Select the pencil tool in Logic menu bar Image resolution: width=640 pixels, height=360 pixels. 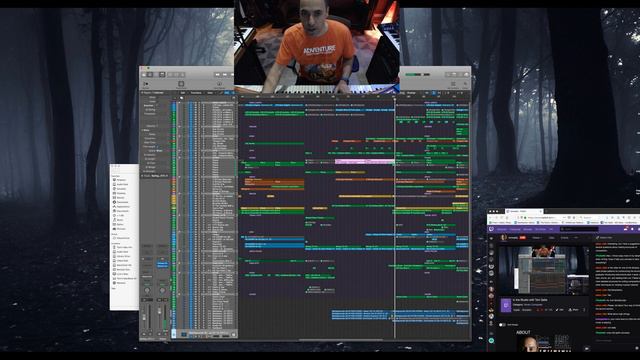tap(221, 93)
